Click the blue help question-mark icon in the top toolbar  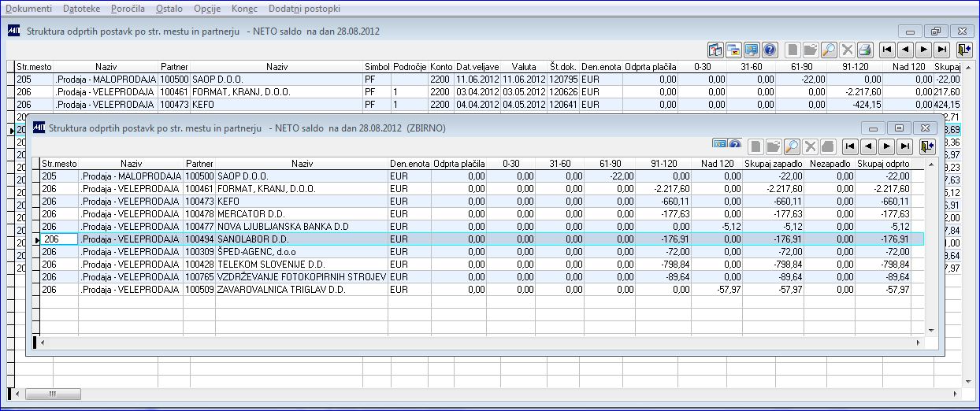770,50
